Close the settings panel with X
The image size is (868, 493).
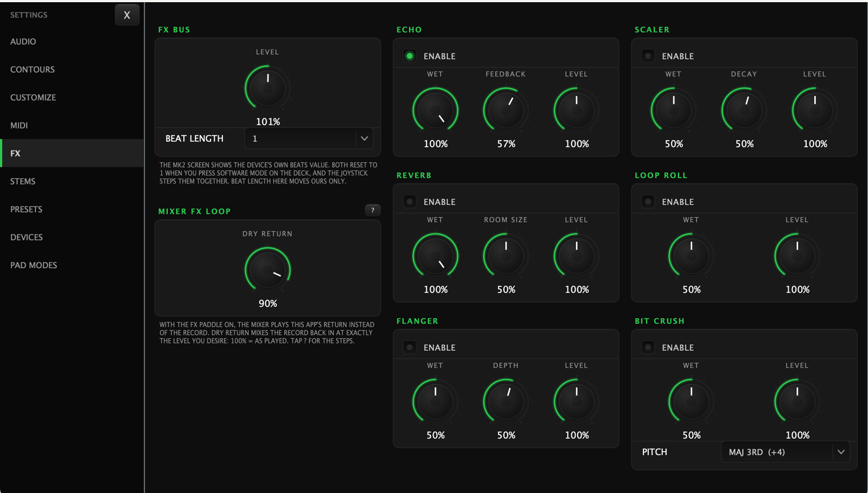click(x=127, y=15)
